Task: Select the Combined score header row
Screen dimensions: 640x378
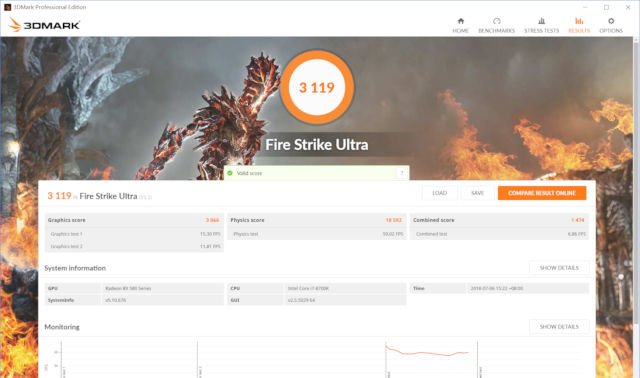Action: [499, 220]
